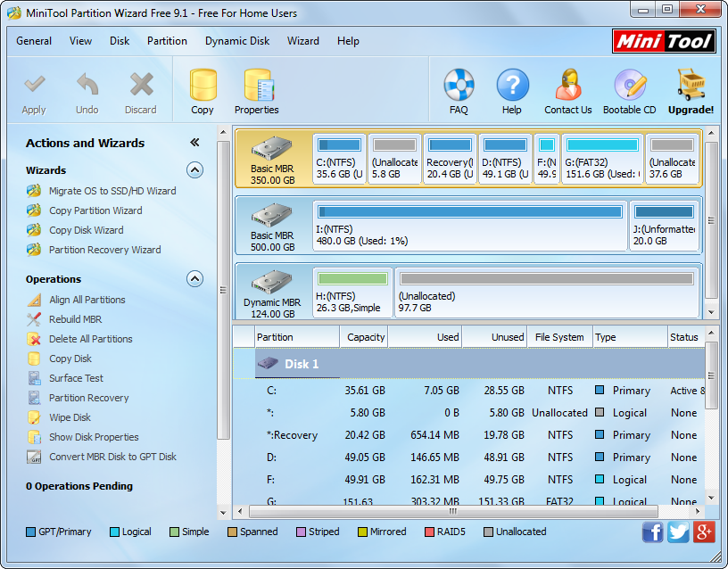Screen dimensions: 728x569
Task: Open the Disk menu
Action: coord(120,41)
